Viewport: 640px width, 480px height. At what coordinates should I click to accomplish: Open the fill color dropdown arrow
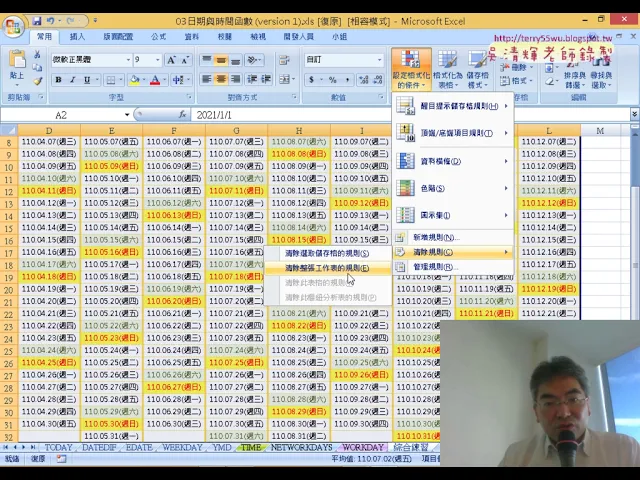(x=144, y=80)
